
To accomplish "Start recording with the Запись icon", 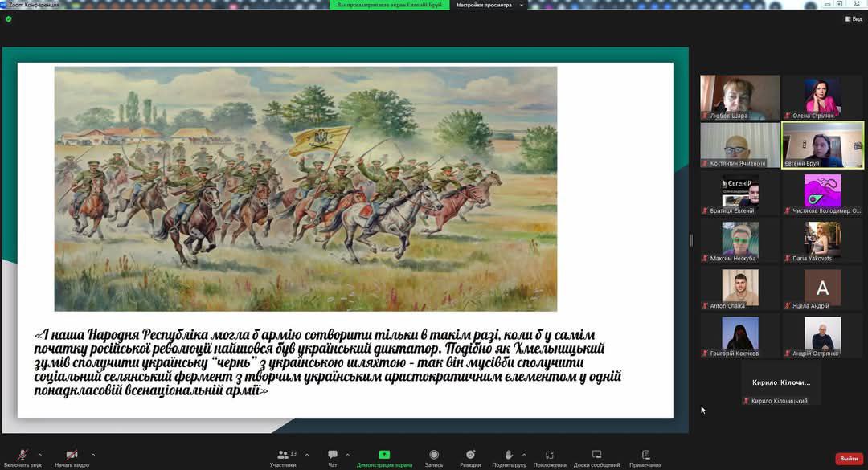I will (x=434, y=455).
